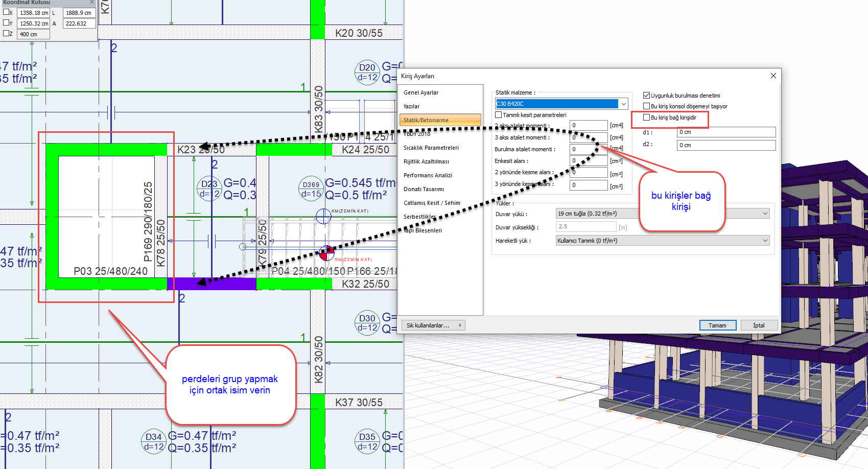The width and height of the screenshot is (868, 469).
Task: Select slab label D23 circle
Action: [x=209, y=189]
